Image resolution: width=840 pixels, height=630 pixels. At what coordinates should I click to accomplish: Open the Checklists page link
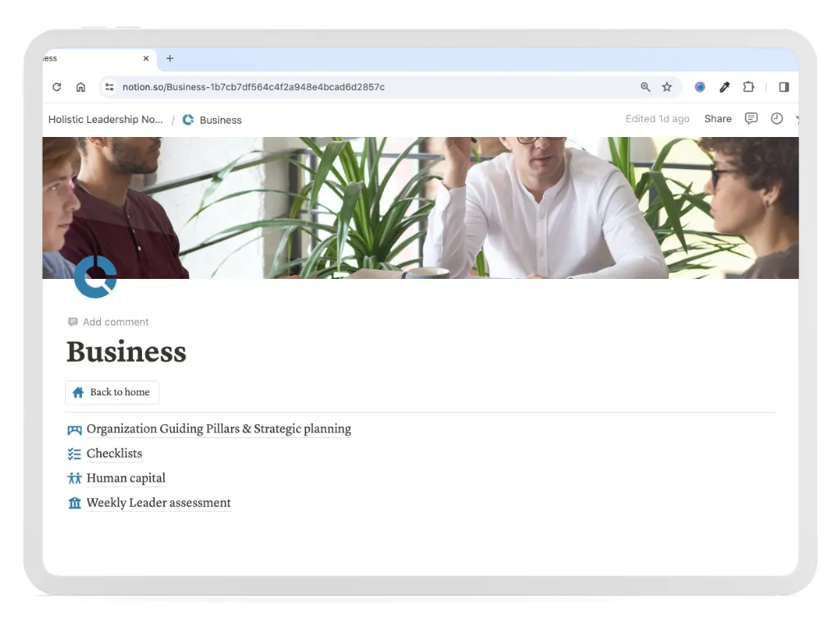(x=114, y=454)
